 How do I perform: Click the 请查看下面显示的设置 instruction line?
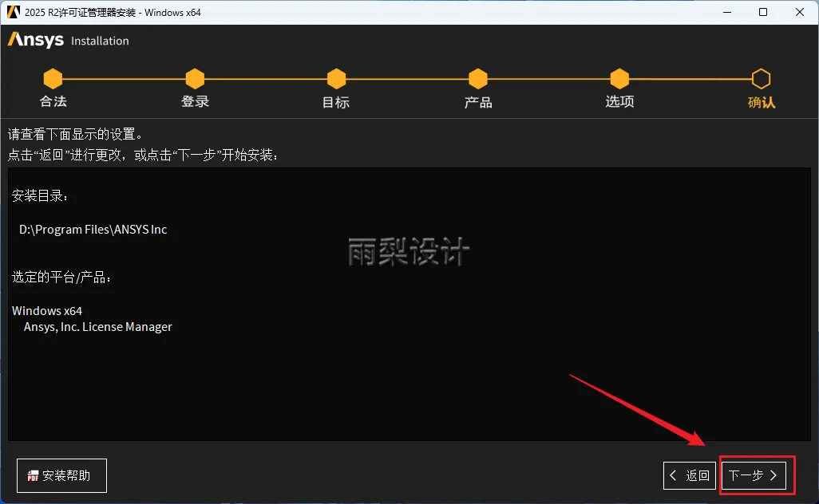tap(75, 135)
